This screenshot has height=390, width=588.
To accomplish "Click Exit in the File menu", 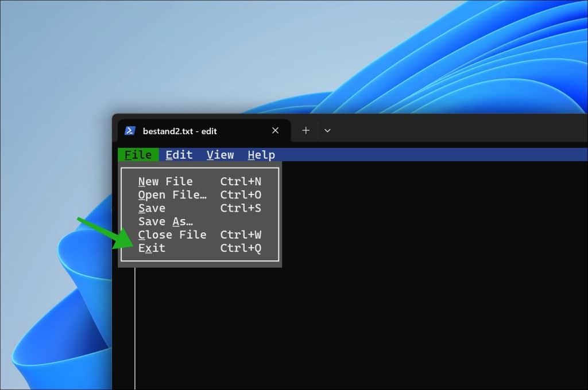I will [199, 248].
